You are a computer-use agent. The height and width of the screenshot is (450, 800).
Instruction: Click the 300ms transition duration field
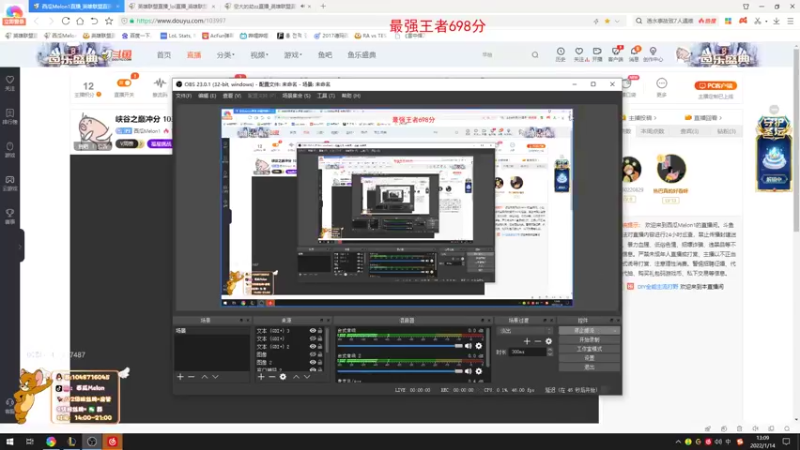click(528, 352)
